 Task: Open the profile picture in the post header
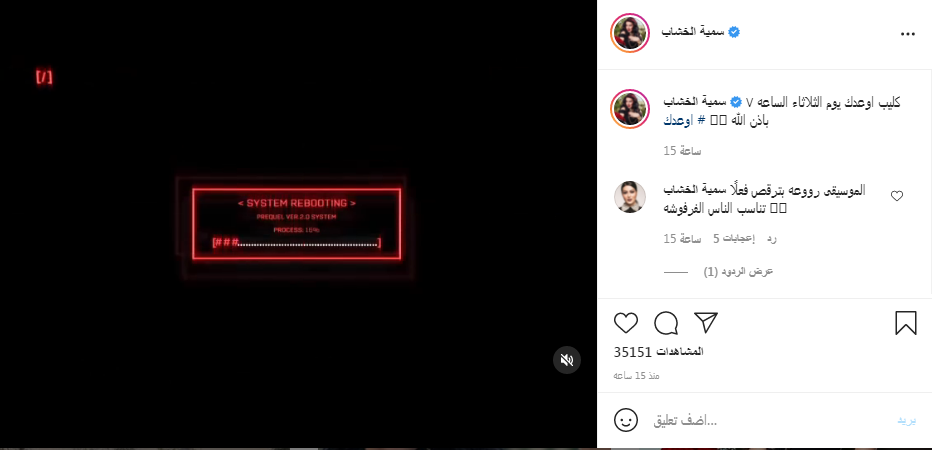click(x=630, y=33)
